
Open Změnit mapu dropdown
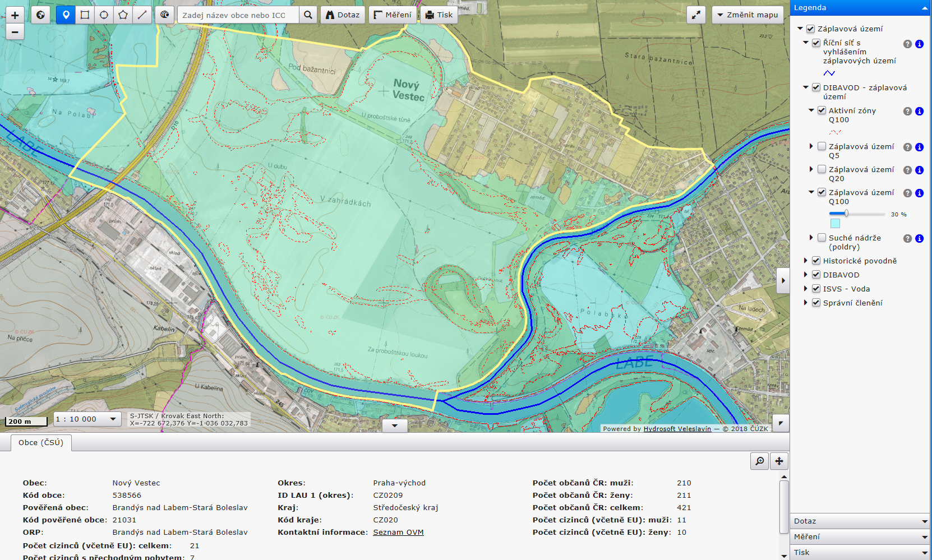748,15
